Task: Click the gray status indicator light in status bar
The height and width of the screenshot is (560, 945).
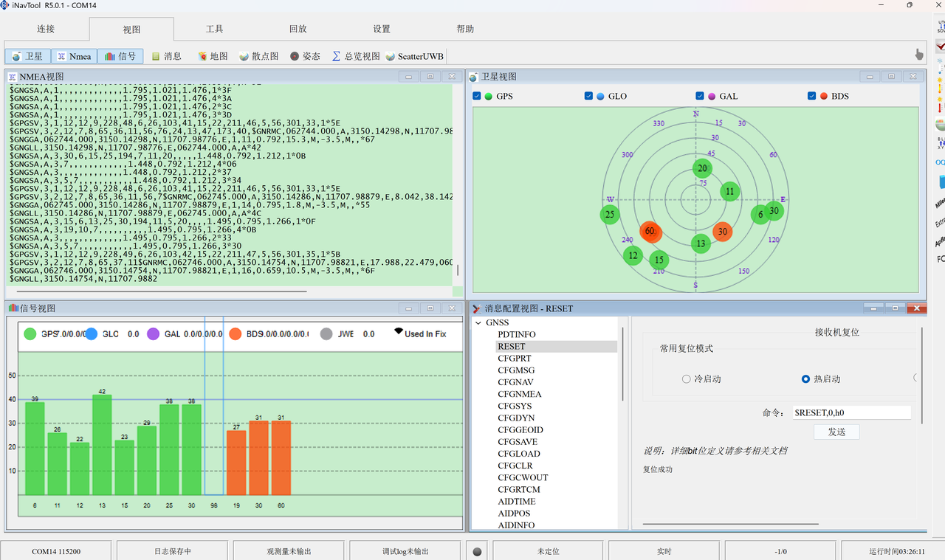Action: click(477, 551)
